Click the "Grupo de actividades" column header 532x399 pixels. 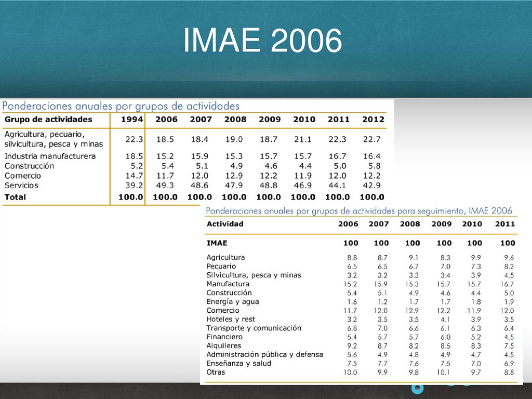tap(48, 119)
